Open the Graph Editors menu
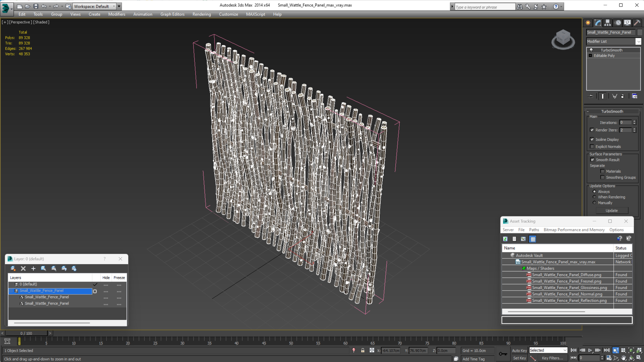The height and width of the screenshot is (362, 644). click(x=172, y=14)
